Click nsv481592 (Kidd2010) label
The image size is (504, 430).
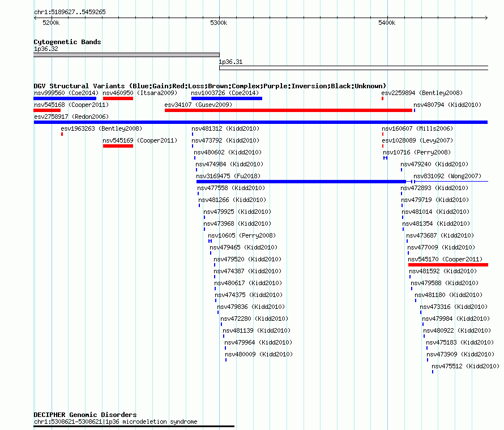point(443,271)
